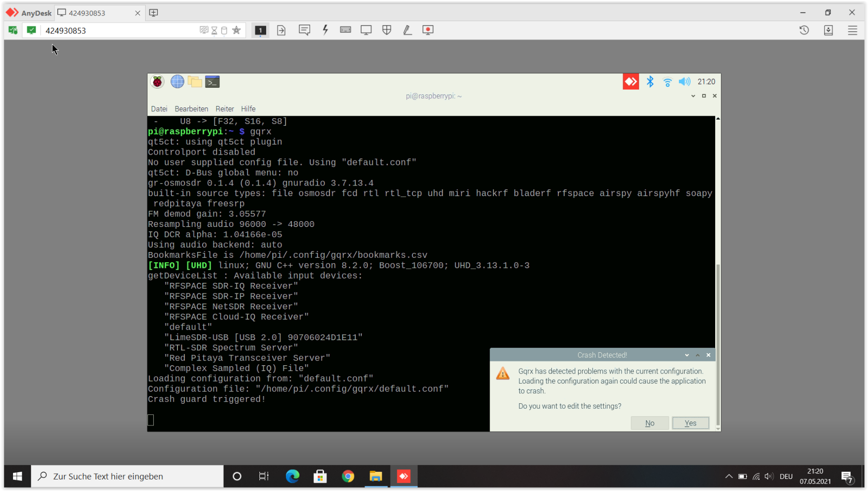868x491 pixels.
Task: Click the 424930853 address field
Action: point(121,30)
